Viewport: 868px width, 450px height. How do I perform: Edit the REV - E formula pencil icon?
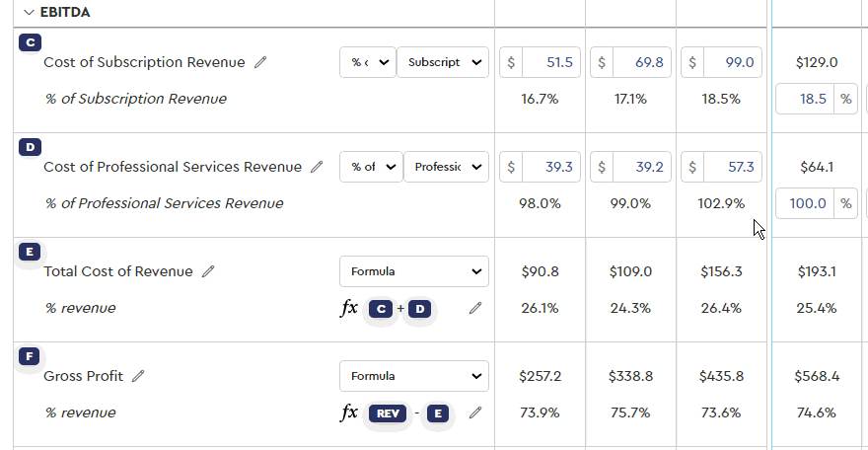[475, 412]
